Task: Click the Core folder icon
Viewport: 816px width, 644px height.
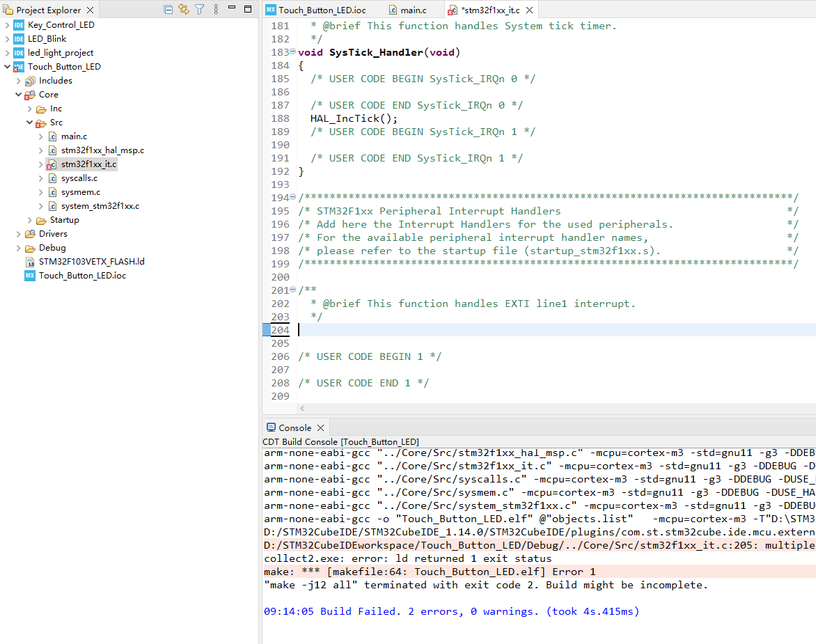Action: (30, 95)
